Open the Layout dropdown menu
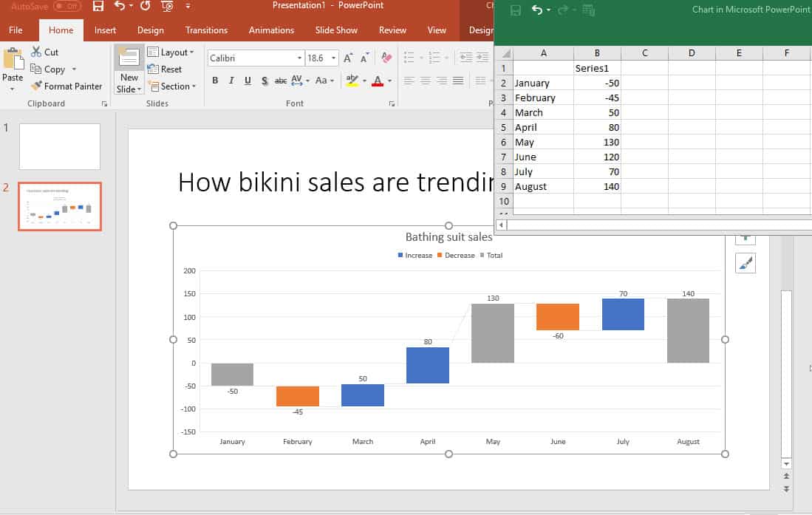812x515 pixels. tap(171, 52)
